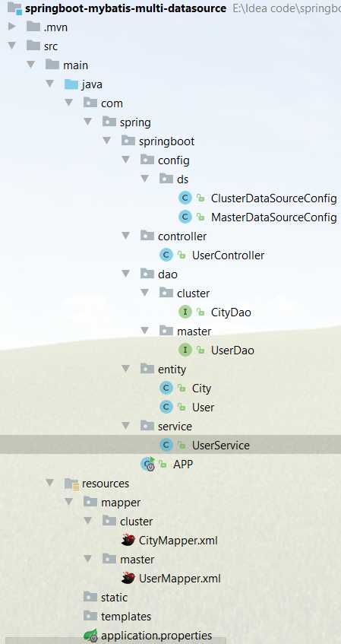This screenshot has height=644, width=341.
Task: Collapse the src folder arrow
Action: pyautogui.click(x=12, y=46)
